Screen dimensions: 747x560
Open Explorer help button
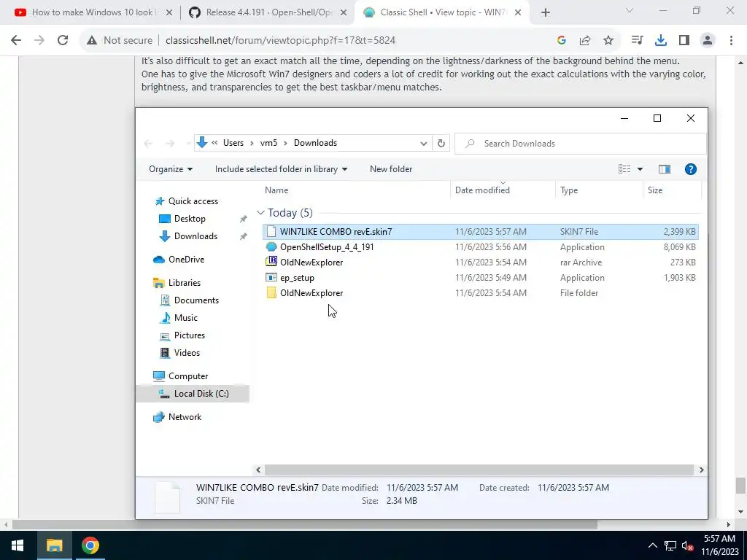(x=690, y=169)
